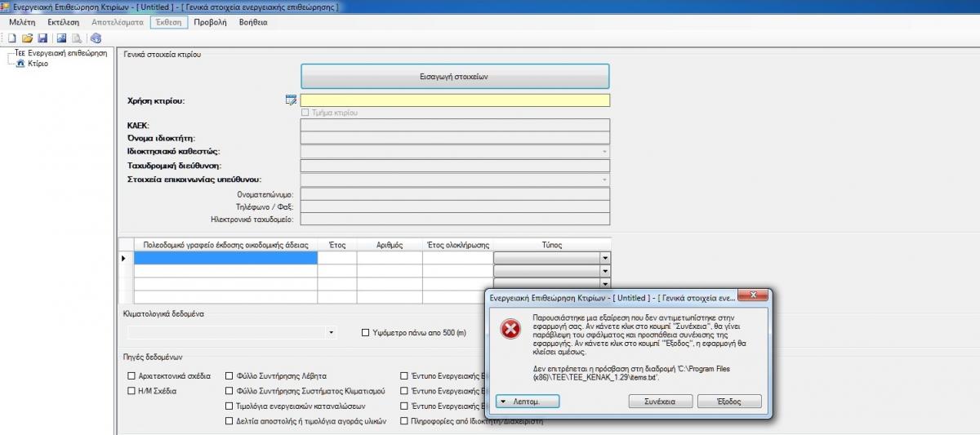980x435 pixels.
Task: Open the Βοήθεια menu
Action: [x=253, y=22]
